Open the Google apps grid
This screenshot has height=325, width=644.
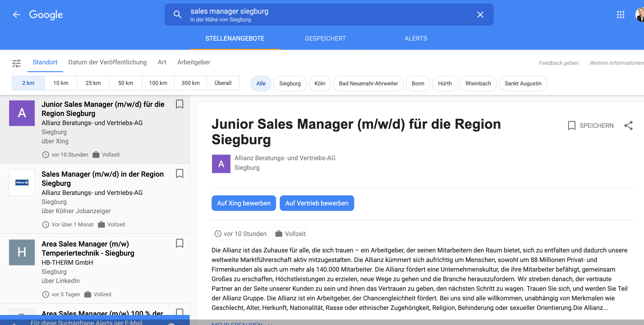[x=620, y=14]
